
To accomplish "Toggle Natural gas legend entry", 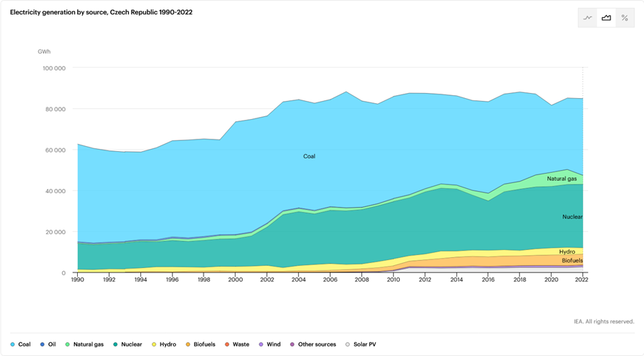I will [x=84, y=344].
